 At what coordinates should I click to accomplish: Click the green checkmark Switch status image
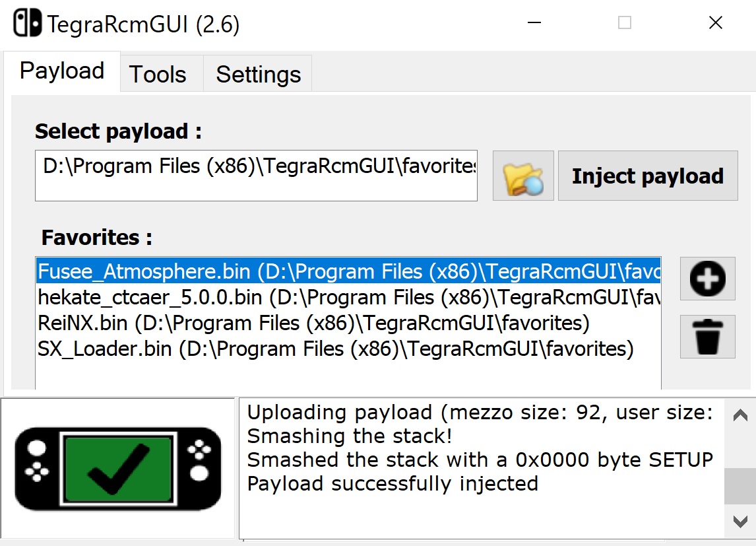pyautogui.click(x=118, y=469)
